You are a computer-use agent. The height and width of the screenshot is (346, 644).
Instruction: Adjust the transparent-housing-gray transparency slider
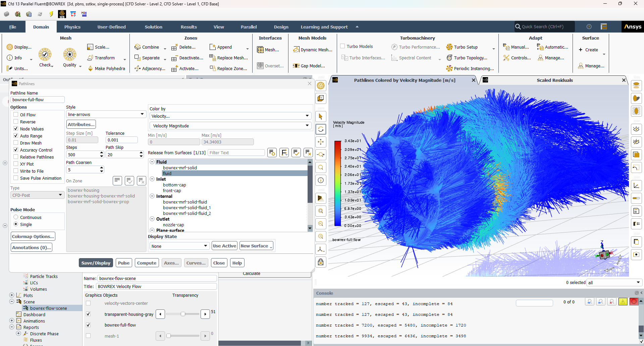[183, 314]
